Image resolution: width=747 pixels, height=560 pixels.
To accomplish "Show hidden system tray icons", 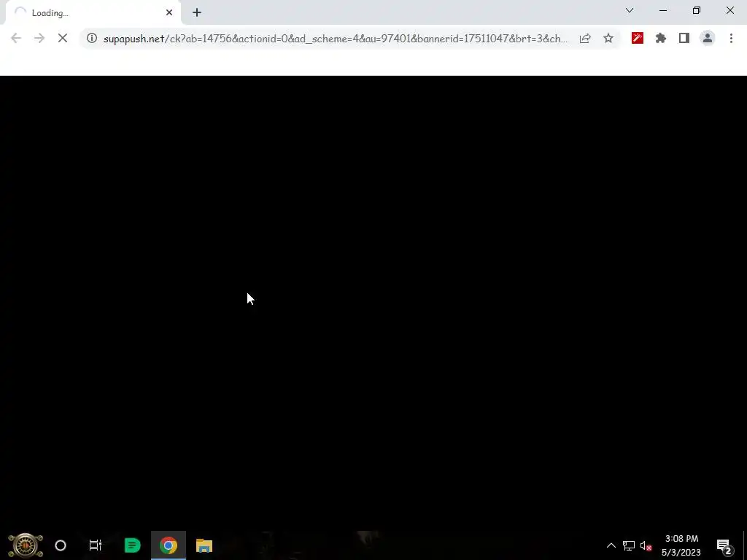I will tap(611, 545).
